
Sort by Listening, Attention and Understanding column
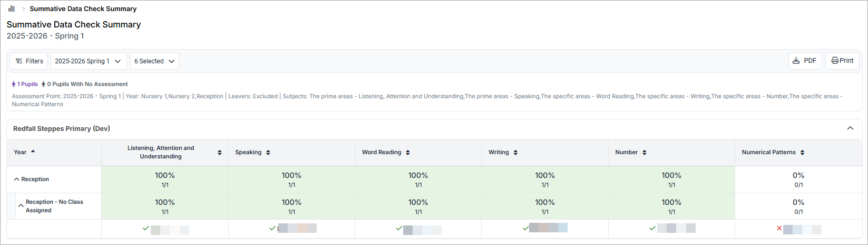click(220, 153)
